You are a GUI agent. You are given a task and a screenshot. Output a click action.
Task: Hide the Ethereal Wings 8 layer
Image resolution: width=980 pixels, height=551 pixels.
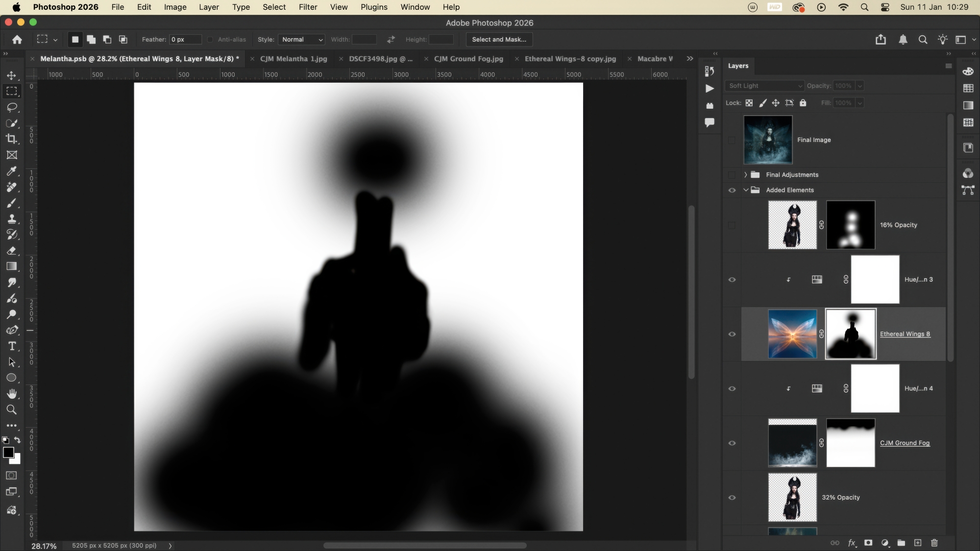point(732,334)
